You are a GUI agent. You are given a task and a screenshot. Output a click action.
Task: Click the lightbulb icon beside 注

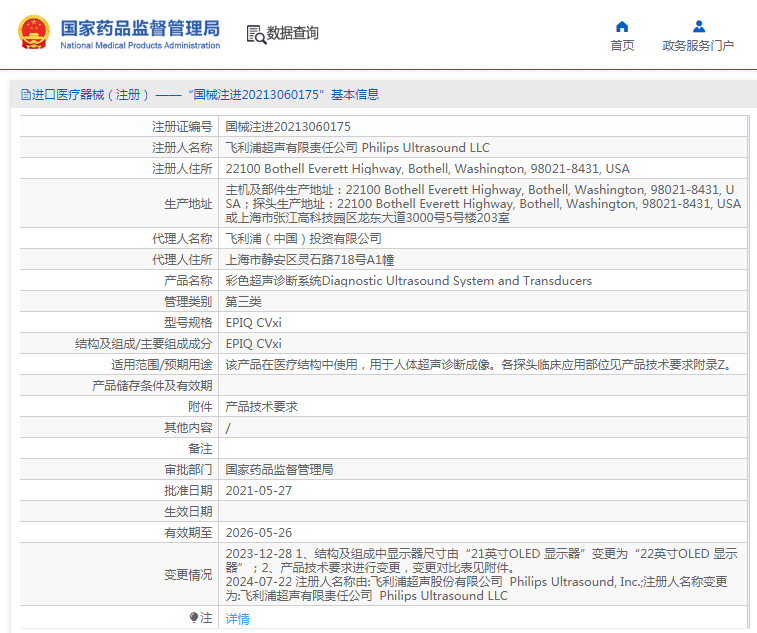pos(194,618)
